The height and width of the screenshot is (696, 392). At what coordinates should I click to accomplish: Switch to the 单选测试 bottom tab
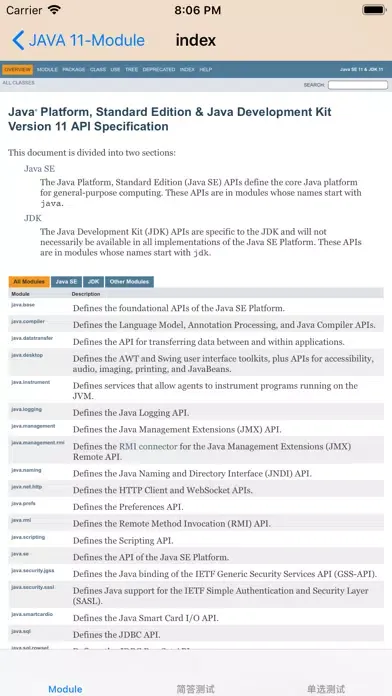click(x=326, y=689)
